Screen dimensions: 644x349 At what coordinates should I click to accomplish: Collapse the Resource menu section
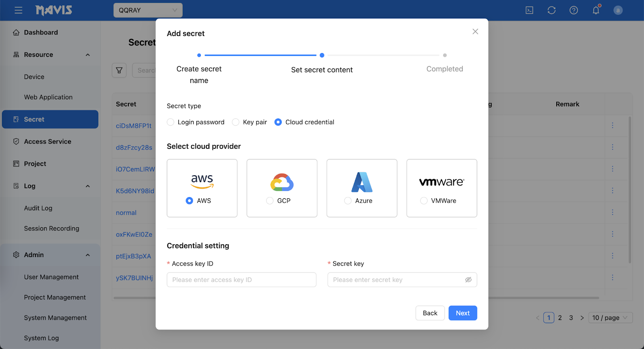(88, 55)
